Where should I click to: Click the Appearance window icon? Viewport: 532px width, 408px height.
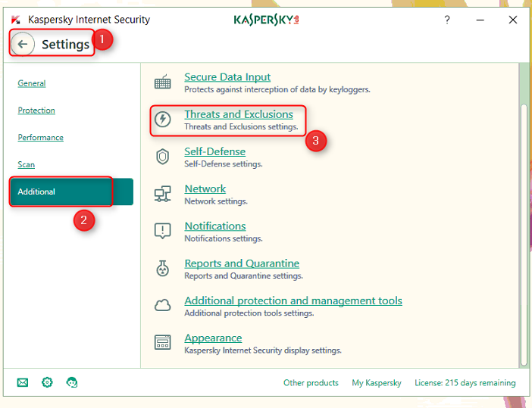(x=162, y=342)
